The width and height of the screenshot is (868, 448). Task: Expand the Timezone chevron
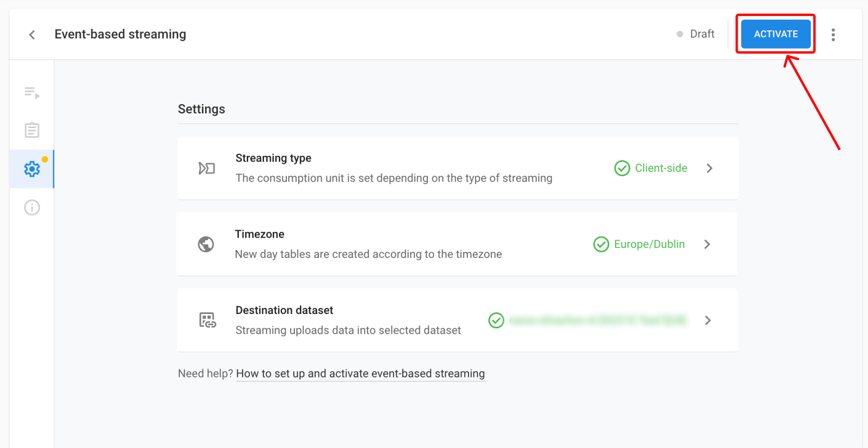(x=707, y=244)
